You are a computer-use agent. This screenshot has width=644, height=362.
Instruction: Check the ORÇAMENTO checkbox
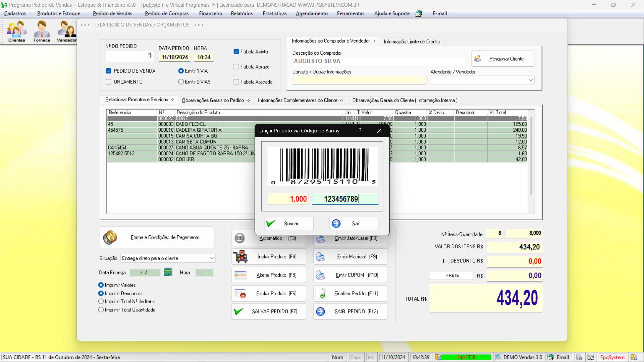pyautogui.click(x=108, y=82)
